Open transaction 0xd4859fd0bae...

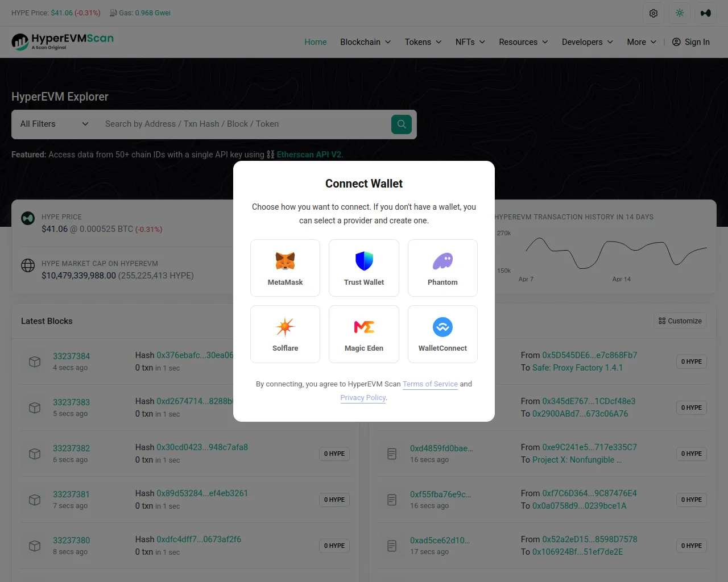441,448
